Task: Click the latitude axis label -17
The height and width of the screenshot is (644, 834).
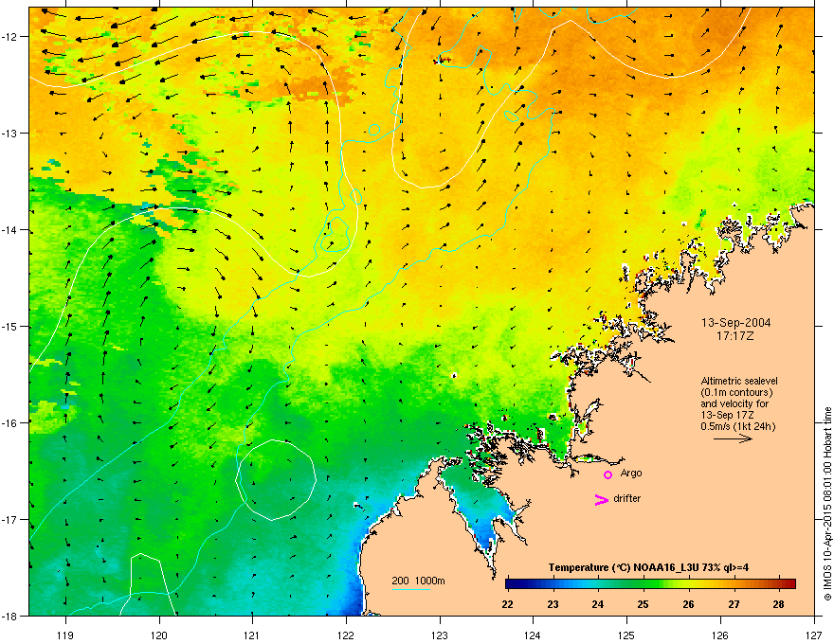Action: (10, 520)
